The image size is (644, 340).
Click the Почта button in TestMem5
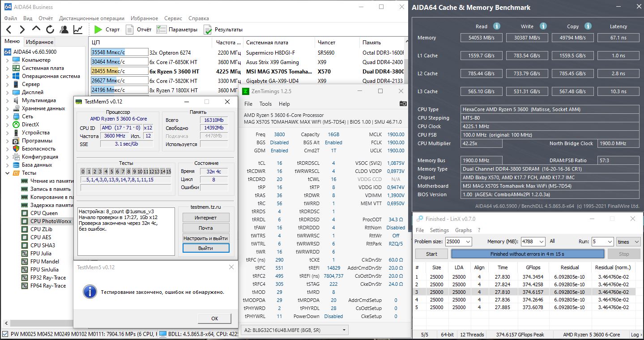(x=206, y=228)
